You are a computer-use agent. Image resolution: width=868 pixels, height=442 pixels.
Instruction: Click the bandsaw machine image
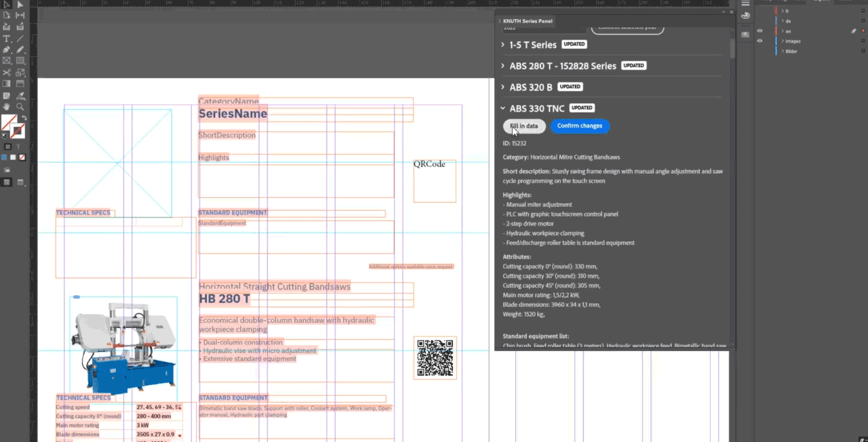tap(124, 349)
